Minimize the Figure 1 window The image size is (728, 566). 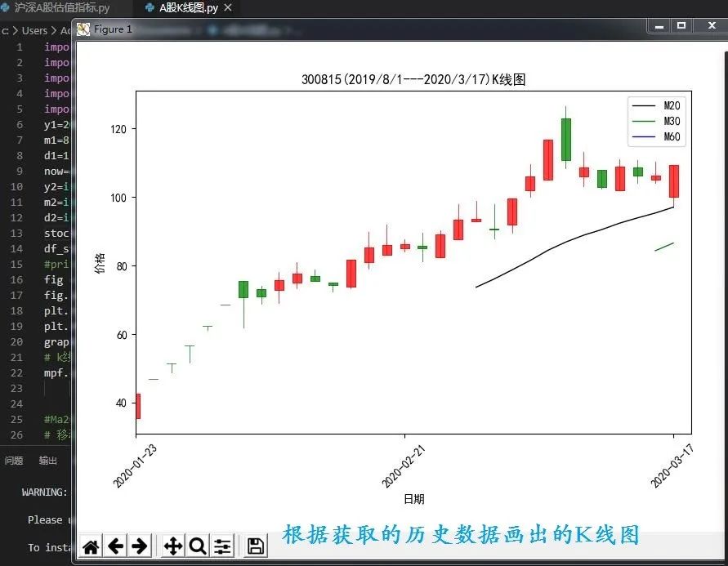point(659,25)
